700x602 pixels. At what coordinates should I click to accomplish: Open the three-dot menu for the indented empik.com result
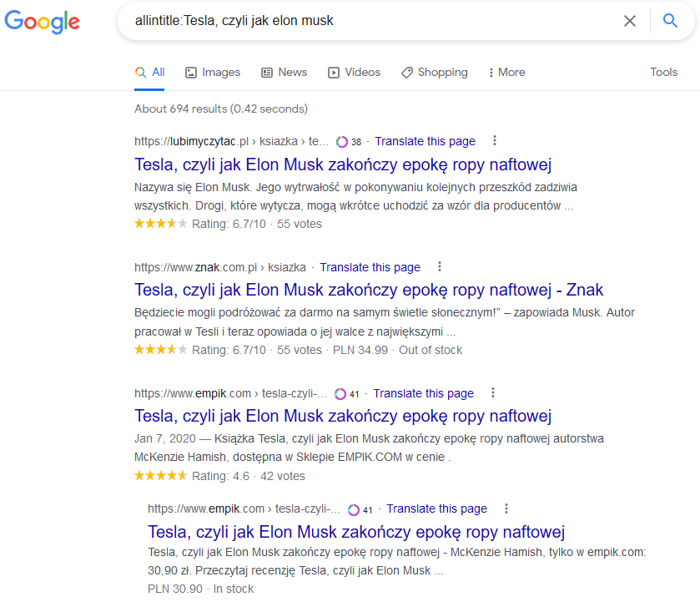[506, 508]
